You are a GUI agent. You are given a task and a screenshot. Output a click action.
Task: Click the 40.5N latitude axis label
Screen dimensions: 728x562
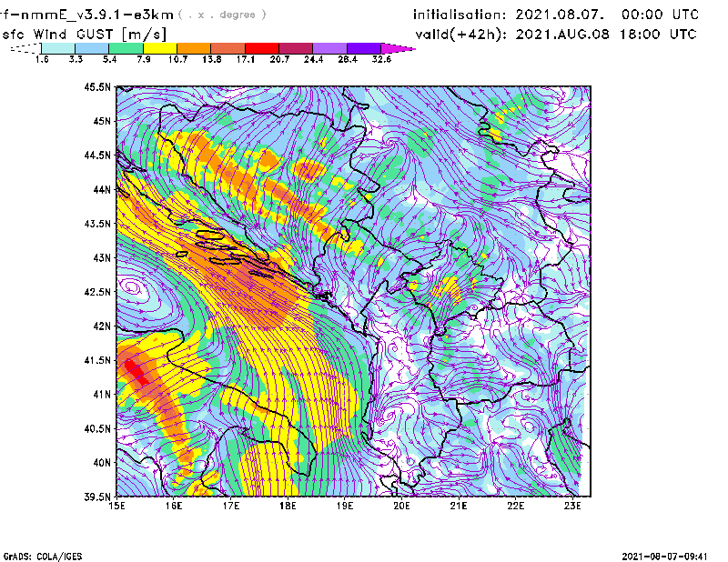(97, 429)
